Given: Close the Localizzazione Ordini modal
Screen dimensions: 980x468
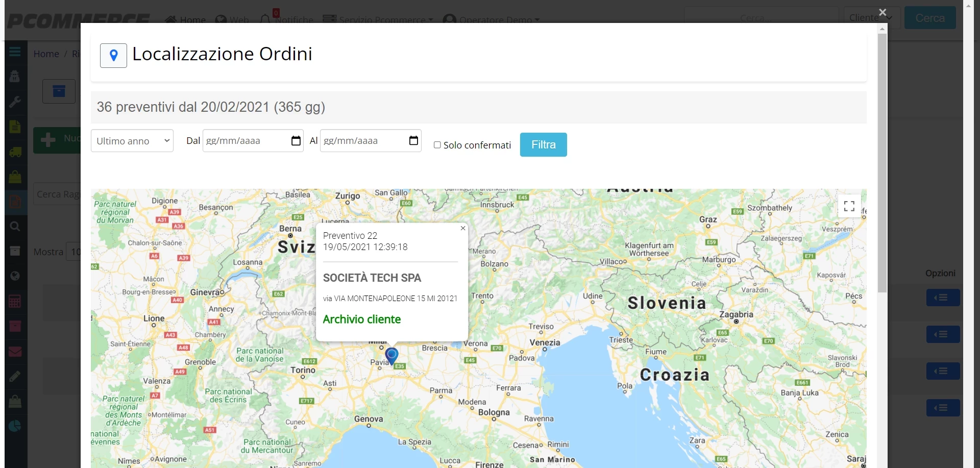Looking at the screenshot, I should [x=883, y=12].
